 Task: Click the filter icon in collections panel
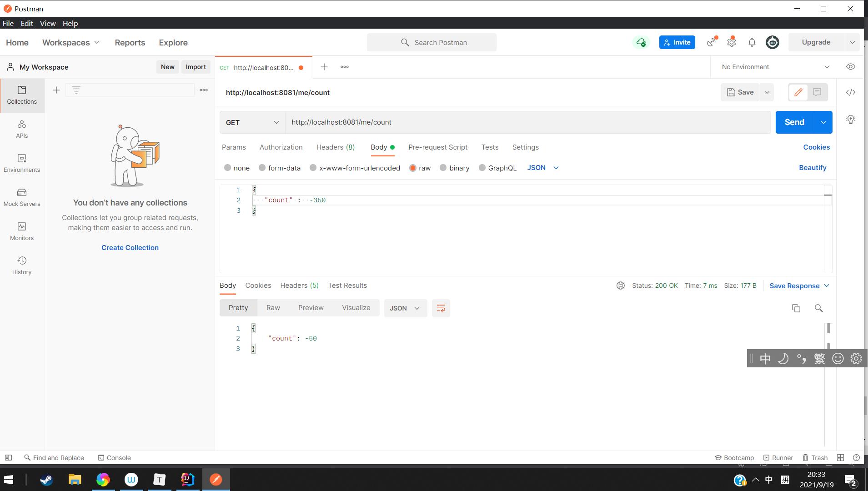point(76,90)
